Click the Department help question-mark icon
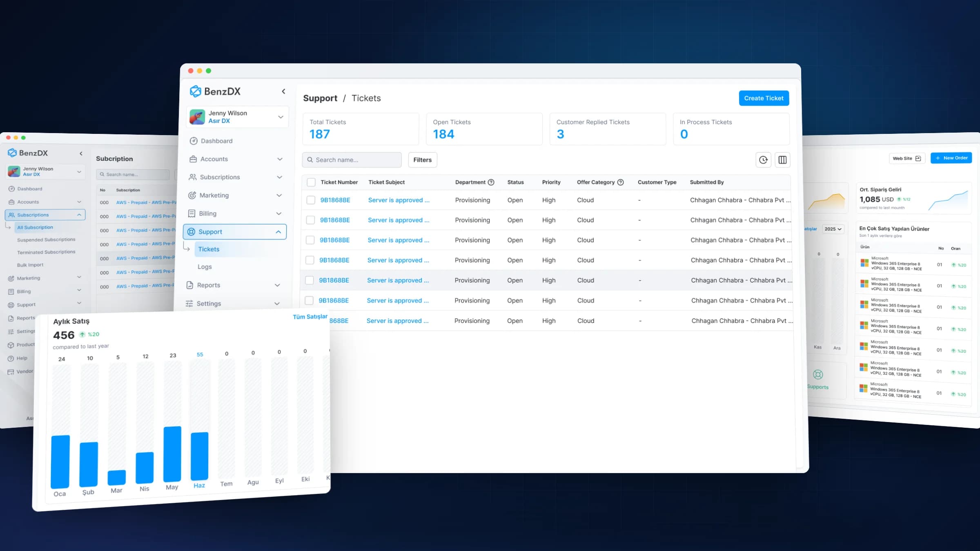 click(491, 182)
